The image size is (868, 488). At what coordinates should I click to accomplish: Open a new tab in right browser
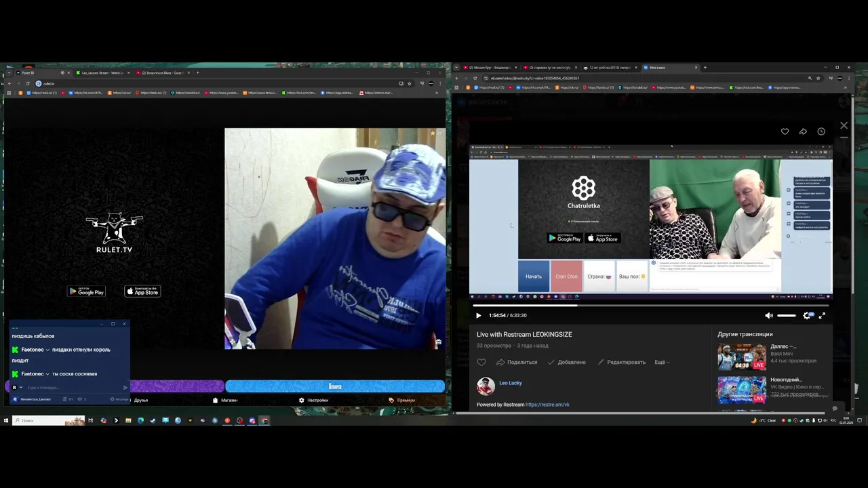[x=705, y=68]
